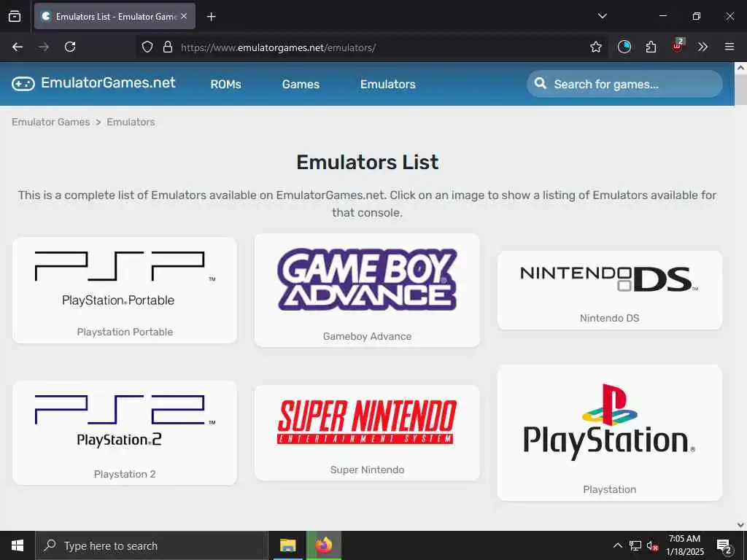The height and width of the screenshot is (560, 747).
Task: Click the Firefox taskbar icon
Action: click(324, 545)
